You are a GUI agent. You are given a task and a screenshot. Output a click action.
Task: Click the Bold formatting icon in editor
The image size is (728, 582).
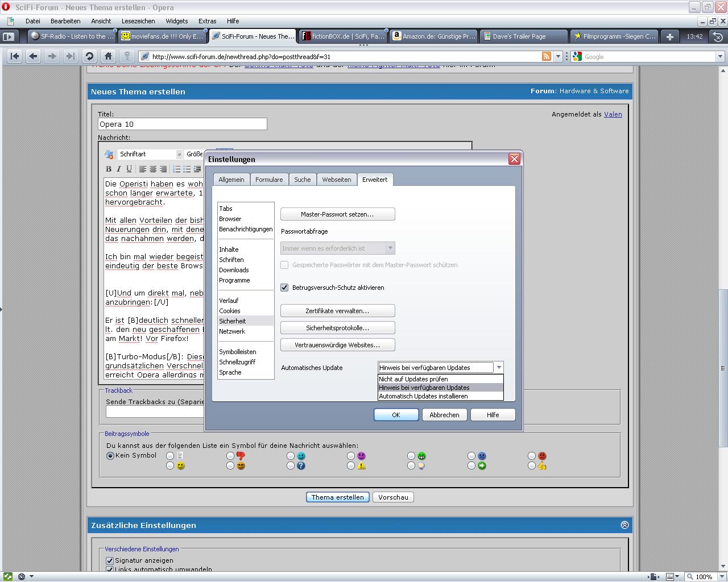[x=109, y=169]
